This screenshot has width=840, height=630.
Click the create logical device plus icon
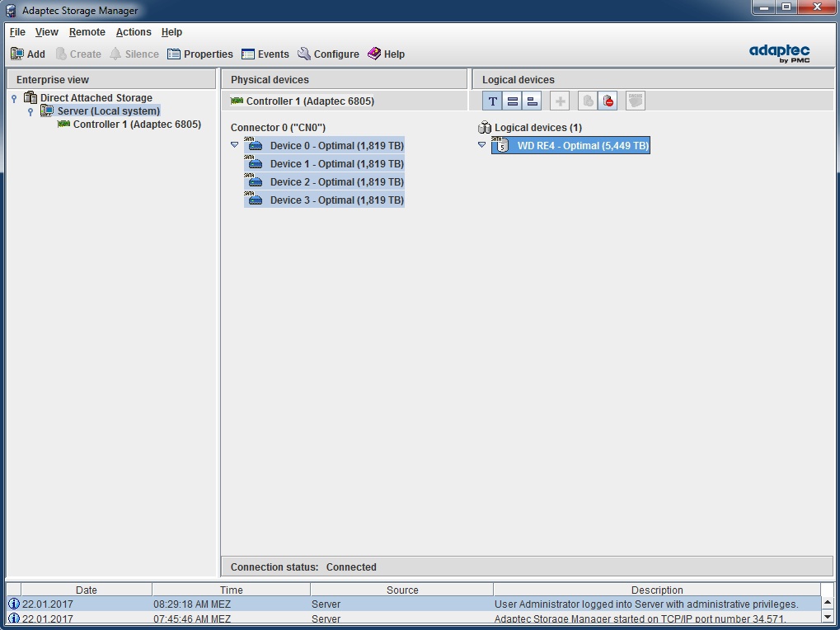click(560, 101)
